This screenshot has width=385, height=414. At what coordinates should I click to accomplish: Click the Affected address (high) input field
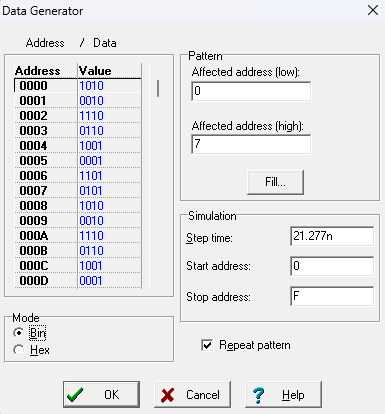click(251, 144)
